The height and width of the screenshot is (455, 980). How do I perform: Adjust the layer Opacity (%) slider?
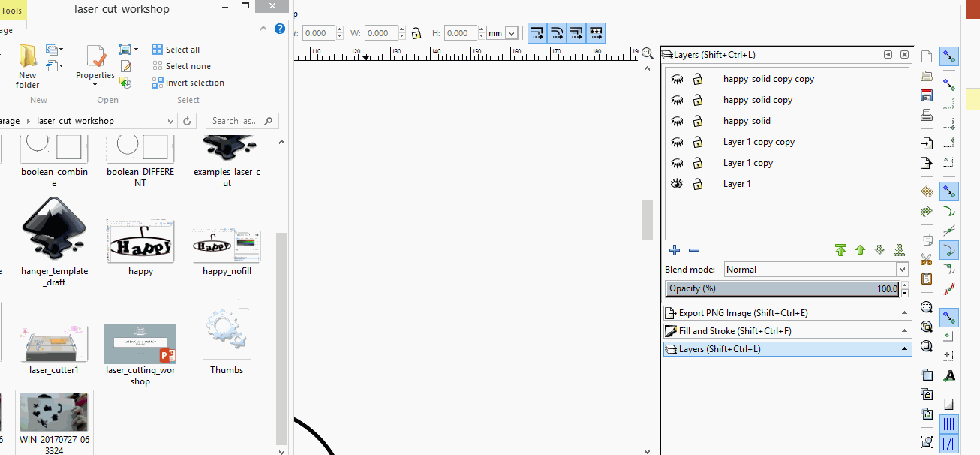click(782, 289)
